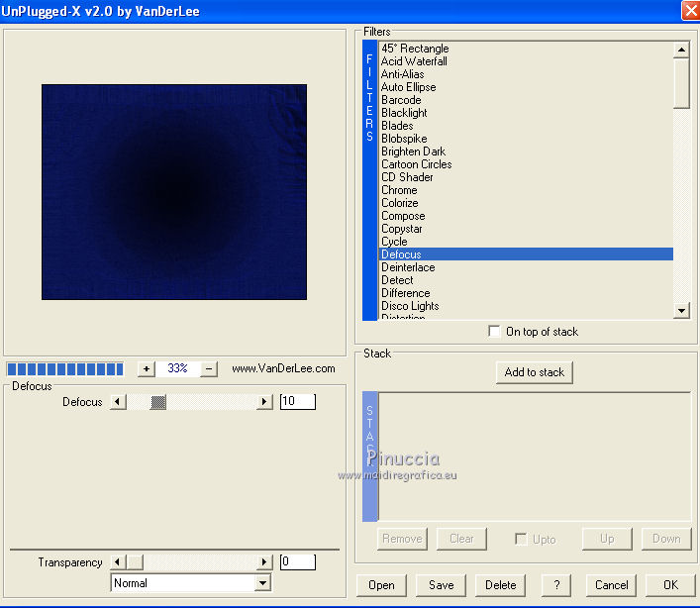Select the Disco Lights filter
Viewport: 700px width, 608px height.
pyautogui.click(x=410, y=306)
